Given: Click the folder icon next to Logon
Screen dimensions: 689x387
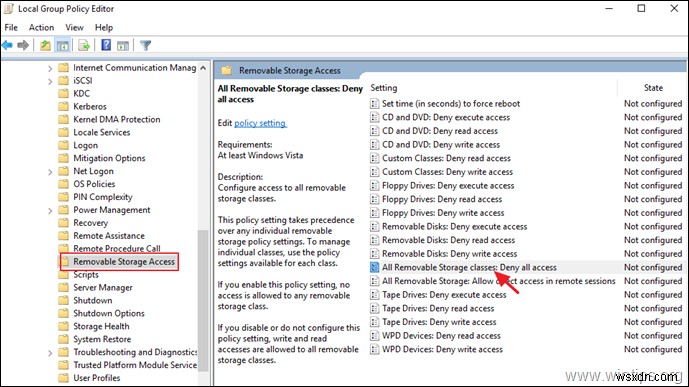Looking at the screenshot, I should tap(64, 145).
